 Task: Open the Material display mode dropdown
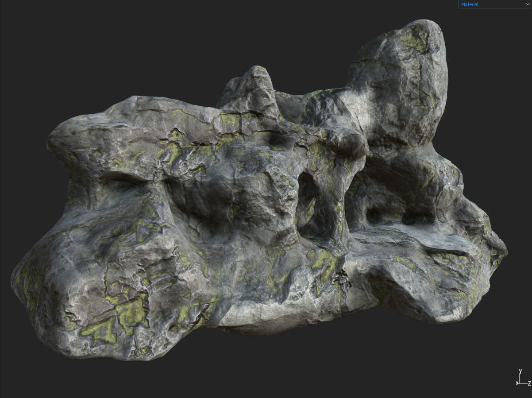[x=495, y=4]
